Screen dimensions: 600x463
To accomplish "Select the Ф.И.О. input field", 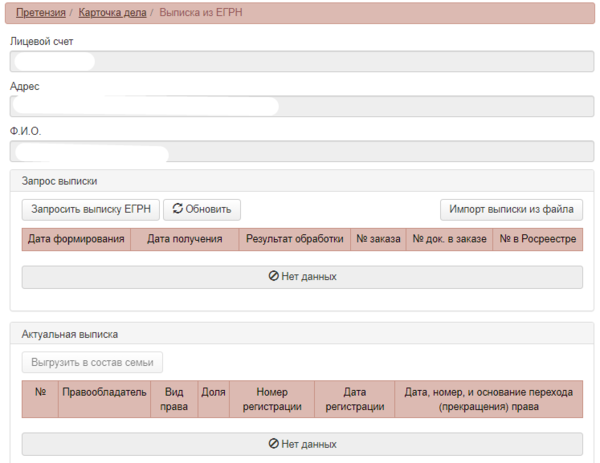I will (x=300, y=152).
